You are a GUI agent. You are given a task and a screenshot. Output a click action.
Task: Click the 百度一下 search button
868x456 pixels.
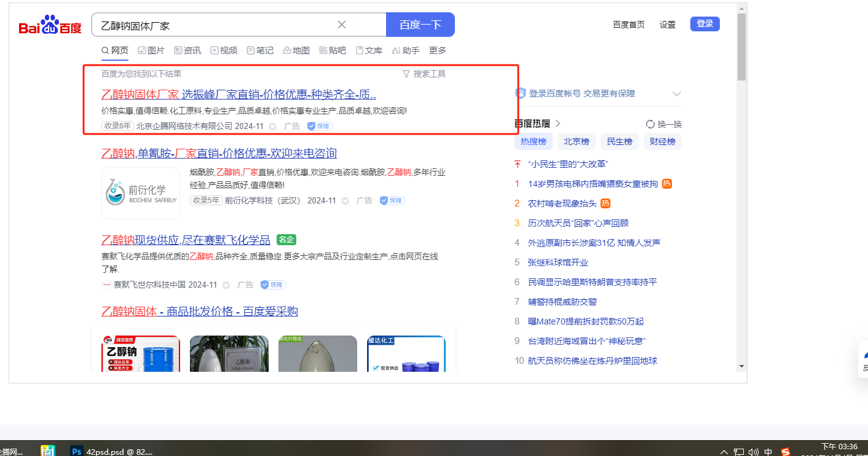(x=420, y=25)
